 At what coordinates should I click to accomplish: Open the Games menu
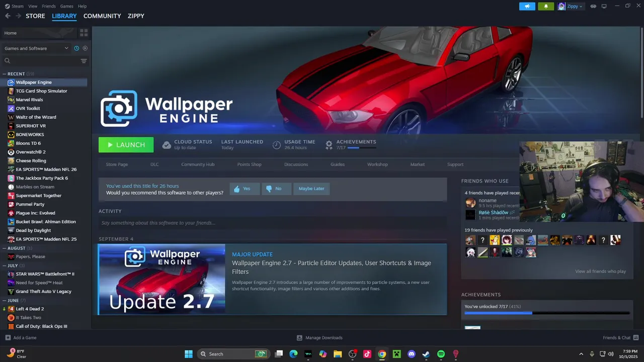click(66, 6)
